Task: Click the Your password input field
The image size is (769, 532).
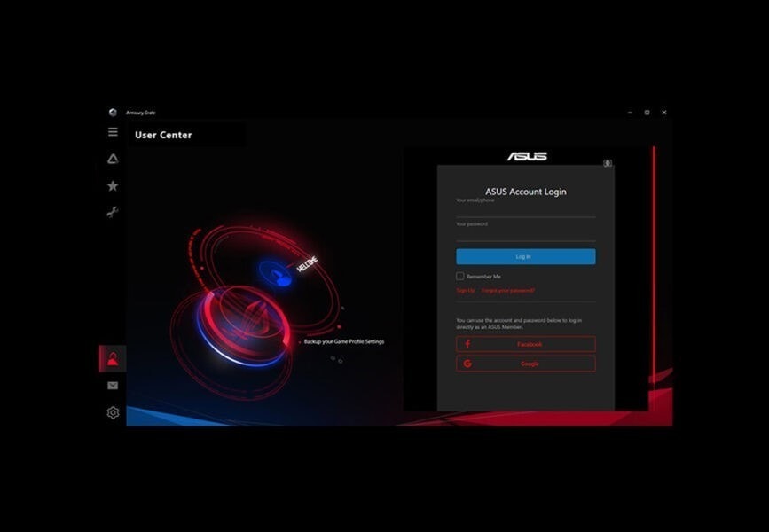Action: (526, 234)
